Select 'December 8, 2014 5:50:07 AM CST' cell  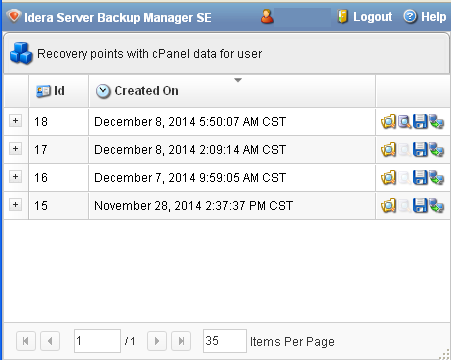click(232, 122)
